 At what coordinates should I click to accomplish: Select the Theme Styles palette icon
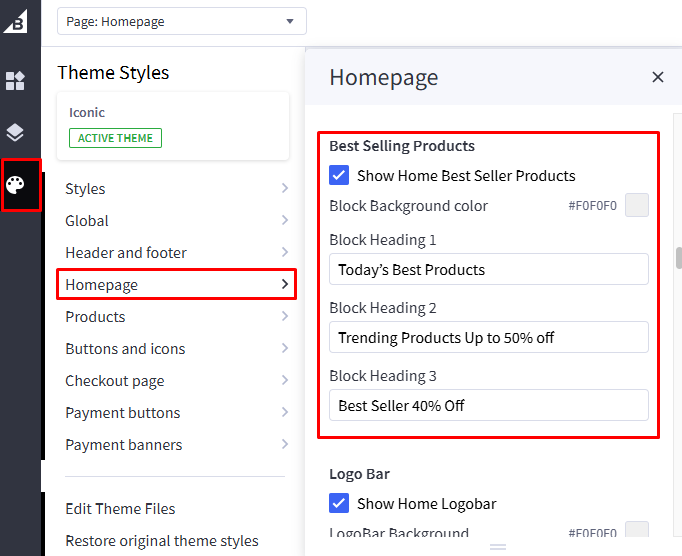tap(16, 184)
